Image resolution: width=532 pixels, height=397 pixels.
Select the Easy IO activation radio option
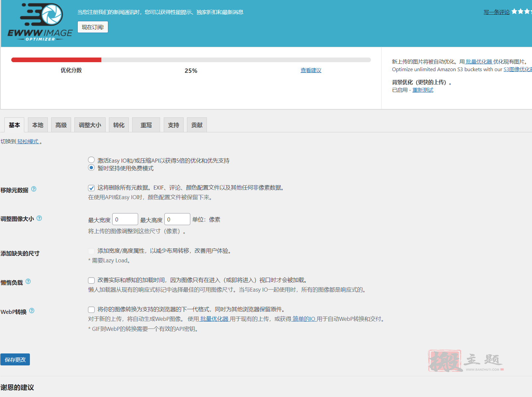click(91, 160)
